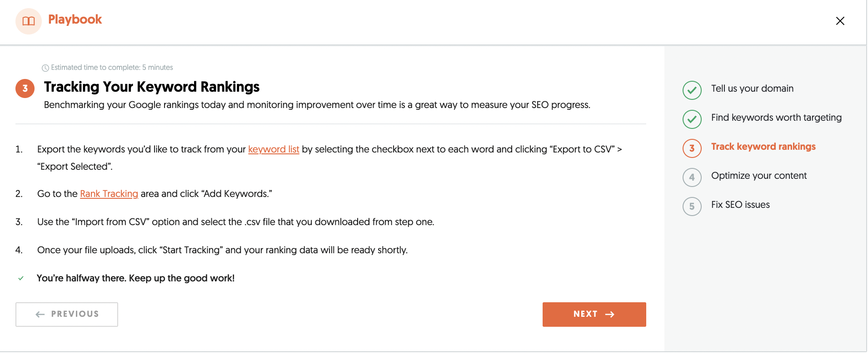Image resolution: width=868 pixels, height=354 pixels.
Task: Click the green checkmark for Tell us your domain
Action: [692, 90]
